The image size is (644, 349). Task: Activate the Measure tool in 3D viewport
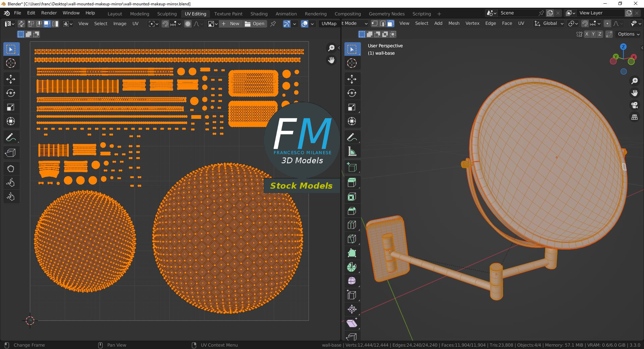coord(352,151)
